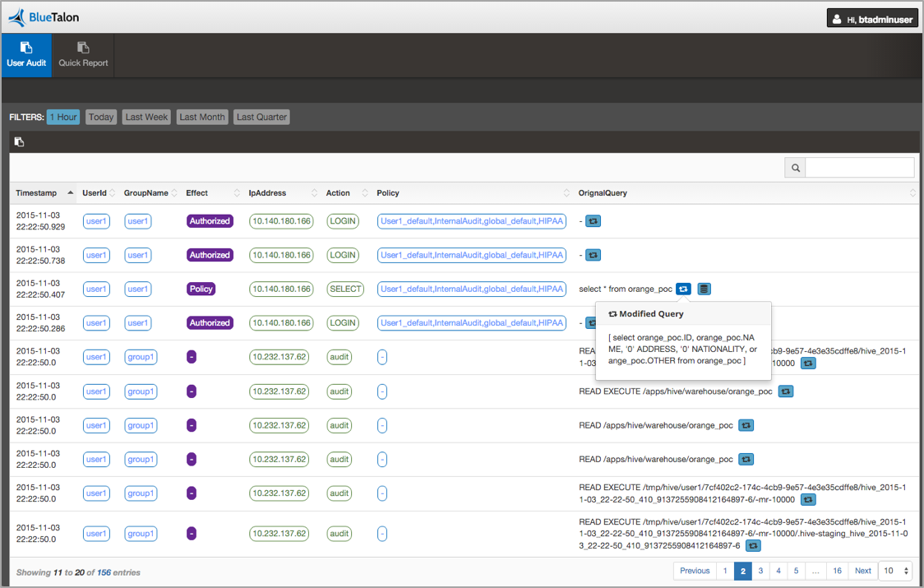Click modified query icon after READ EXECUTE warehouse/orange_poc
Viewport: 924px width, 588px height.
click(786, 391)
